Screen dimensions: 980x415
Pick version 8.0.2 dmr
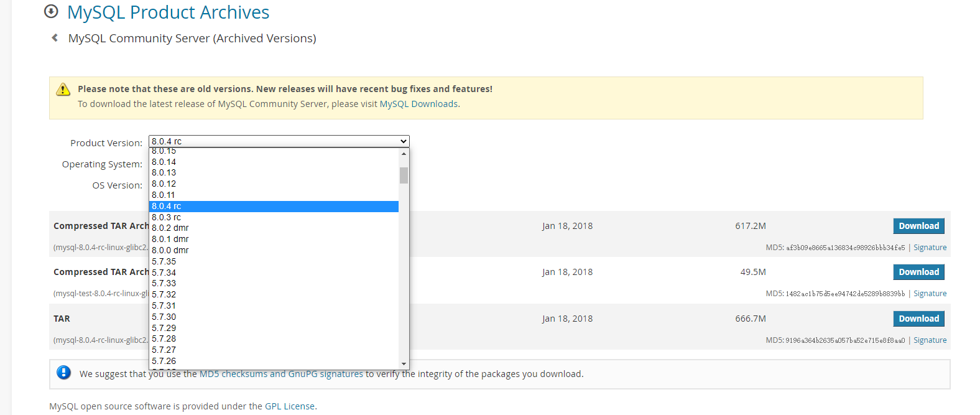[x=274, y=228]
